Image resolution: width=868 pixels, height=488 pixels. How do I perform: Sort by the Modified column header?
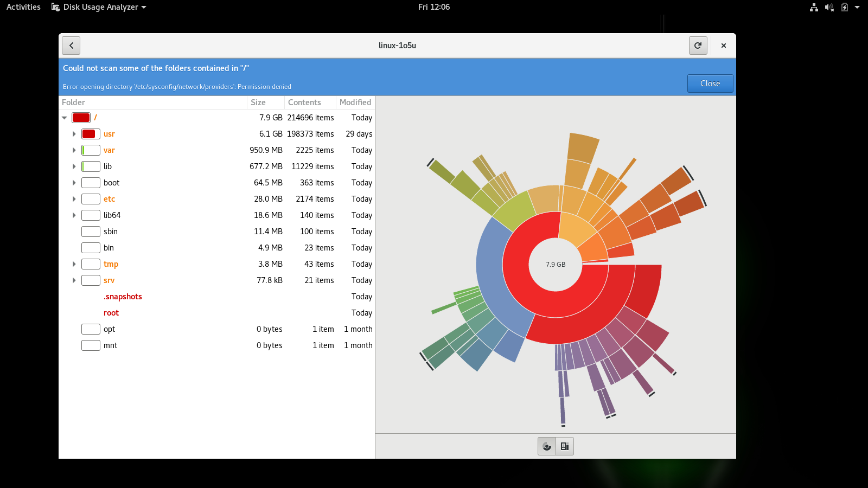[x=355, y=102]
